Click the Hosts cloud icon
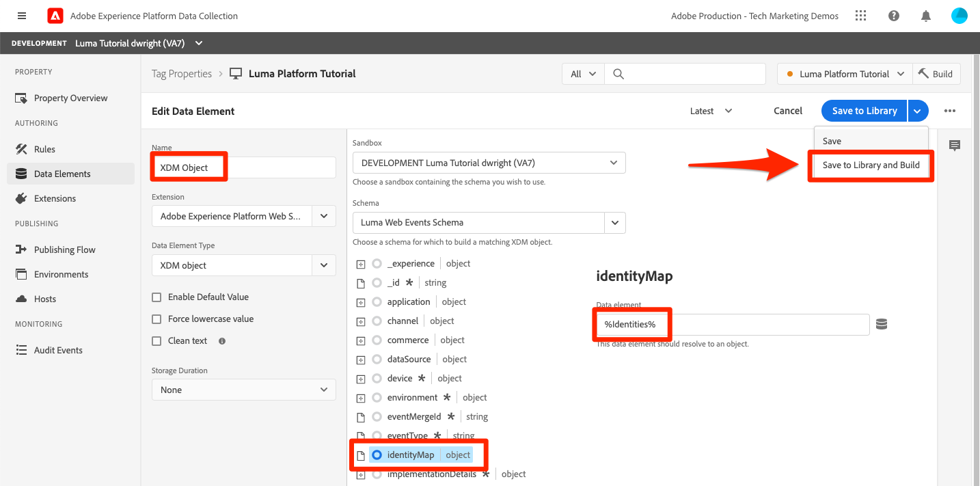This screenshot has width=980, height=486. tap(21, 299)
